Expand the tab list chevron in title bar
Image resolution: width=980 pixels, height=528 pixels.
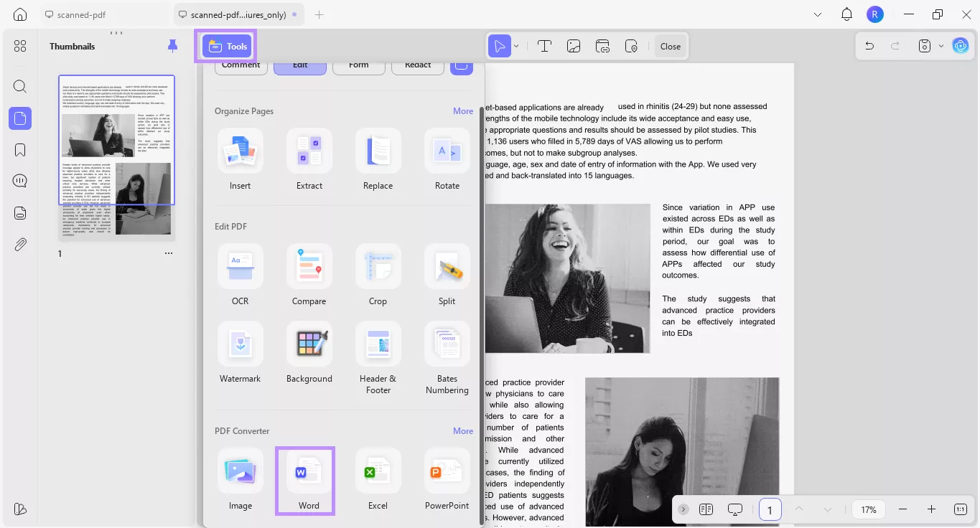[x=818, y=14]
